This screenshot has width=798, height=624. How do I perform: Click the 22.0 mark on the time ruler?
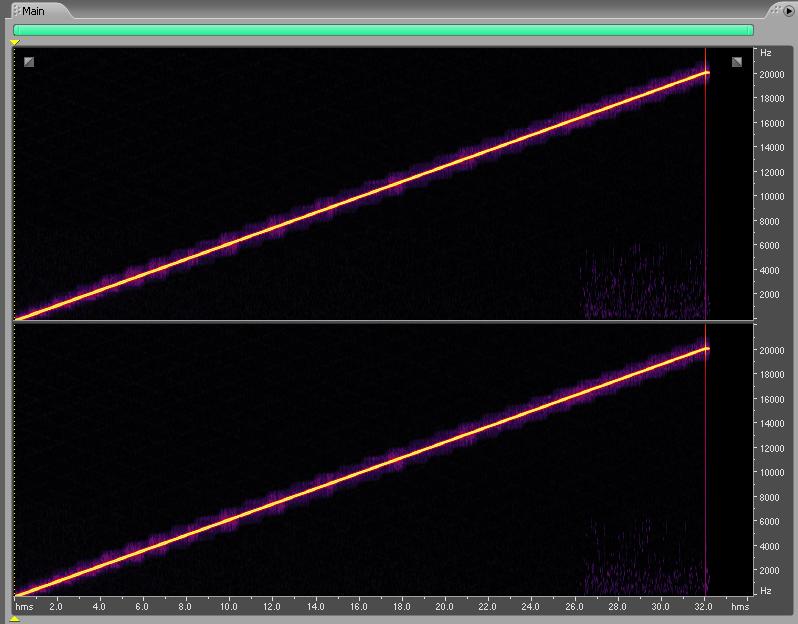click(x=488, y=607)
